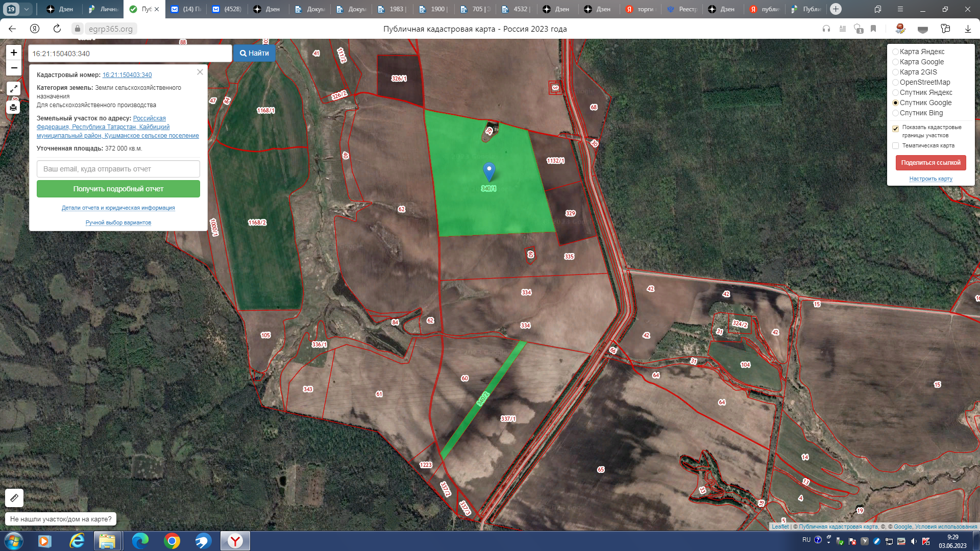Toggle fullscreen map view icon
The height and width of the screenshot is (551, 980).
pos(13,89)
